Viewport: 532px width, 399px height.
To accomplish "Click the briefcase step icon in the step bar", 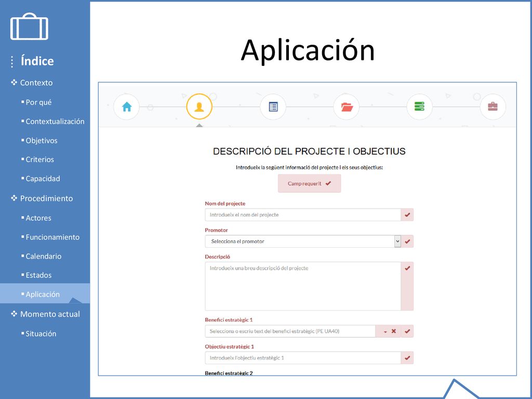I will coord(493,107).
